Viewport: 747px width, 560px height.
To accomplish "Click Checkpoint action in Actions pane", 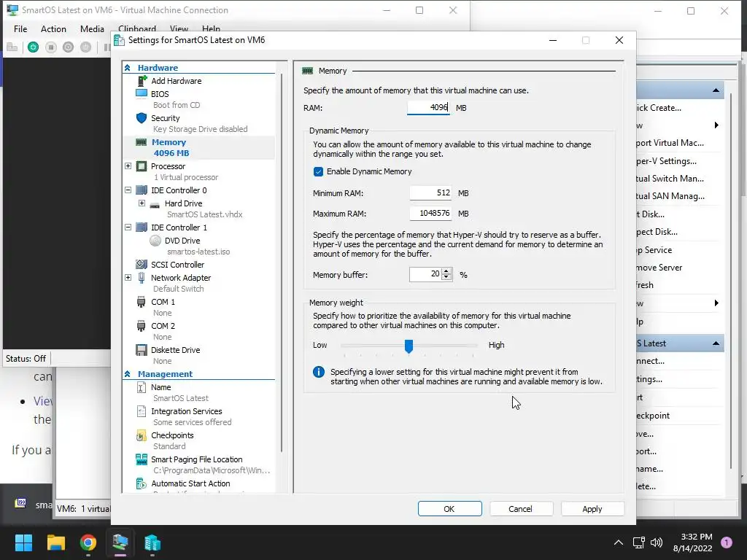I will point(653,415).
